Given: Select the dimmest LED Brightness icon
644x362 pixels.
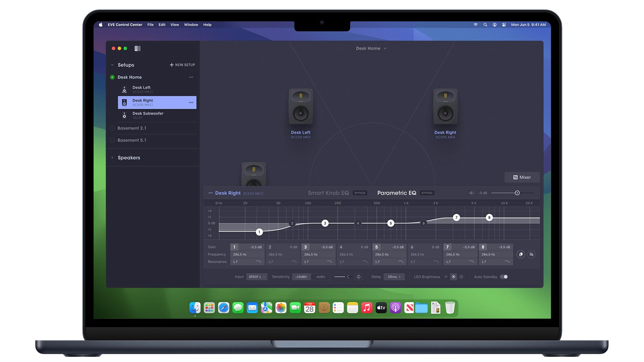Looking at the screenshot, I should point(446,277).
